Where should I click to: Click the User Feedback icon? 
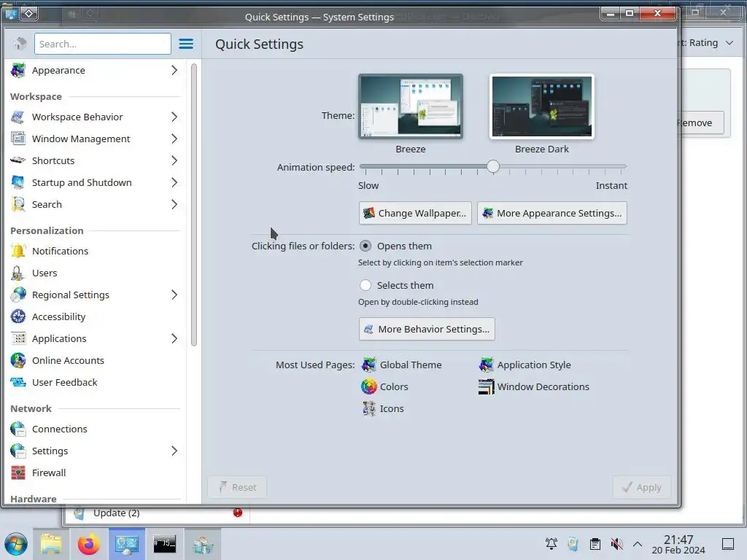click(x=18, y=382)
